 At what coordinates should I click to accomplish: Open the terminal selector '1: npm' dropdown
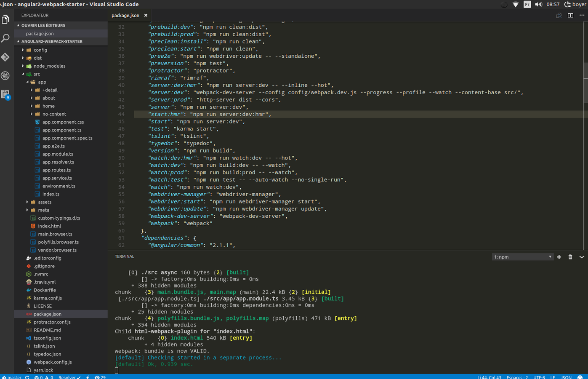click(x=522, y=257)
